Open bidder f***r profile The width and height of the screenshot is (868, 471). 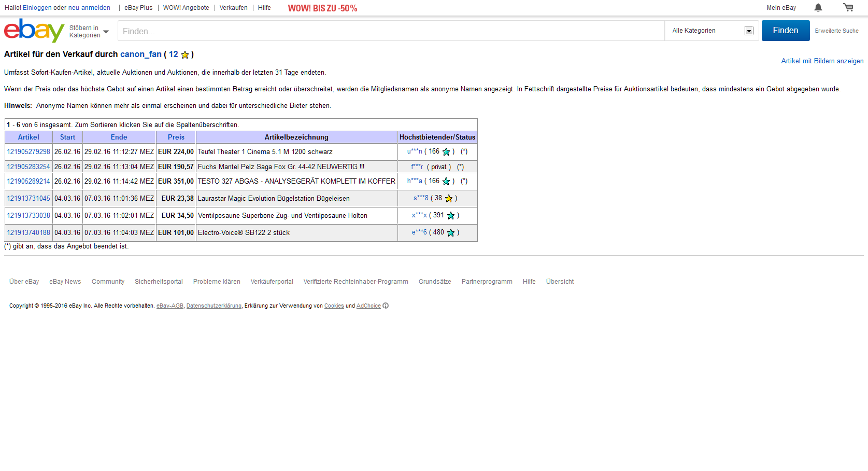(417, 167)
